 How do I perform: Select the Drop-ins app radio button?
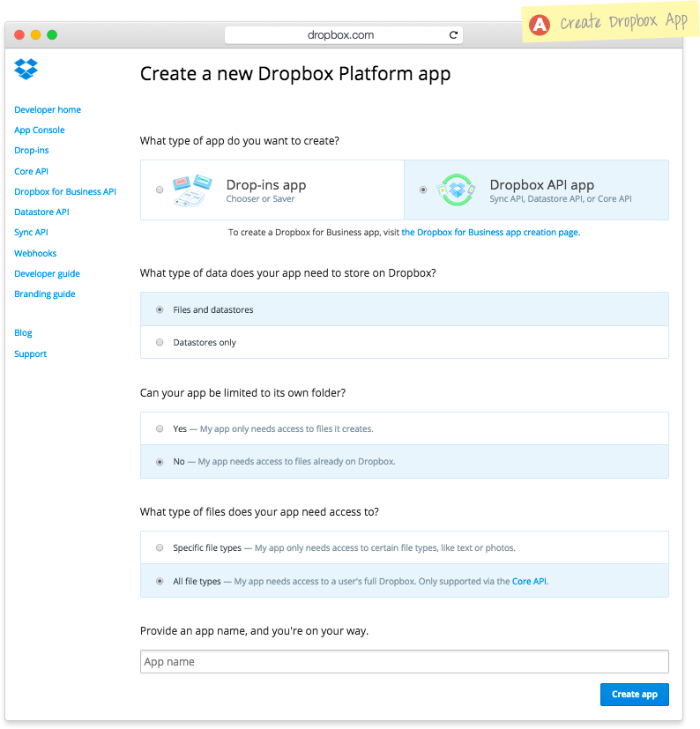pyautogui.click(x=160, y=190)
